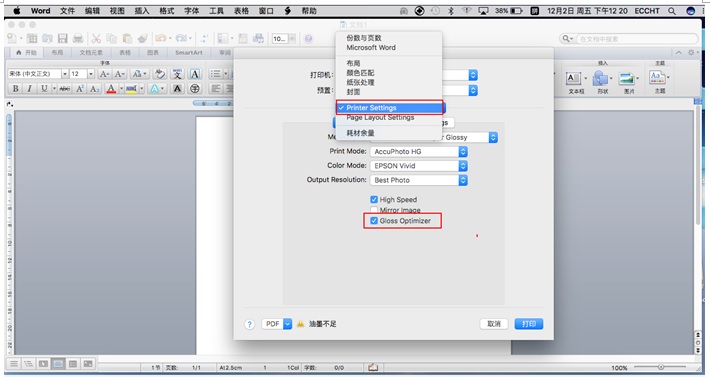Click the Cut scissors icon

tap(96, 38)
